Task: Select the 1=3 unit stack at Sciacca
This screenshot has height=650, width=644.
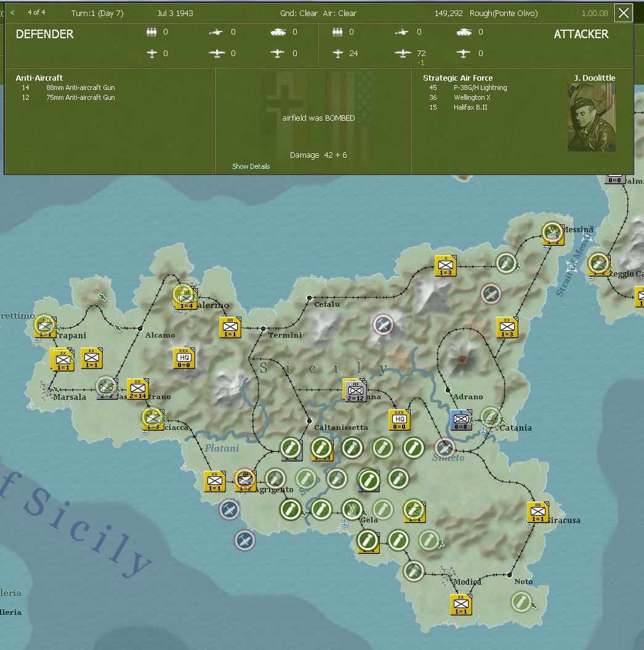Action: (x=153, y=419)
